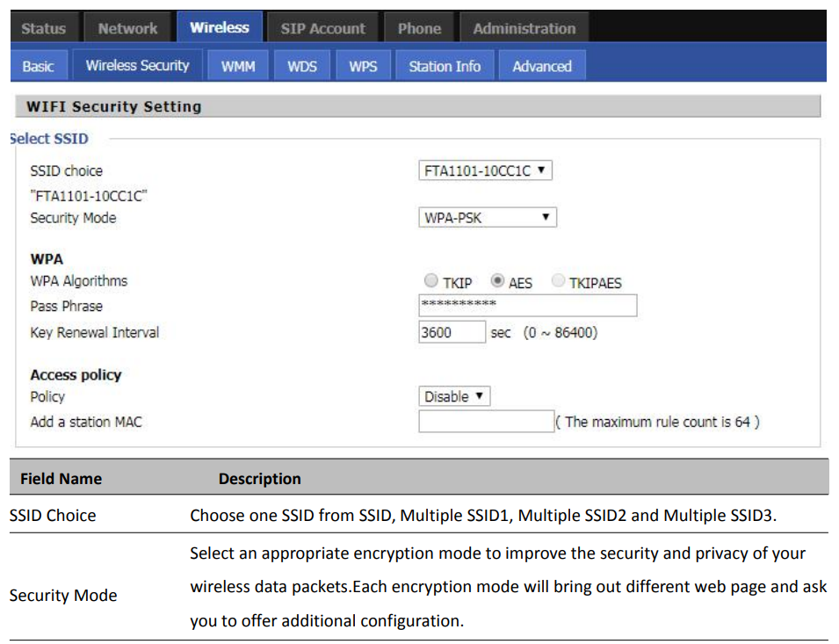Image resolution: width=839 pixels, height=644 pixels.
Task: Click the Select SSID section label
Action: 49,139
